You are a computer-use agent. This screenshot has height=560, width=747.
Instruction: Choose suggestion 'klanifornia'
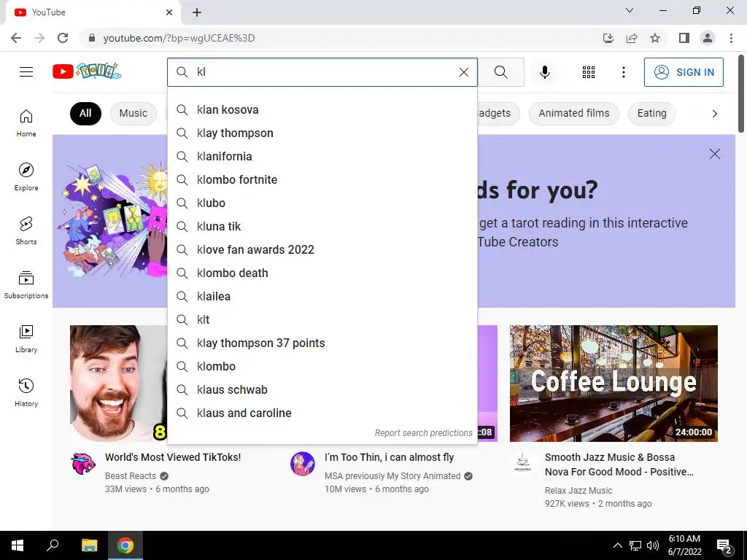322,156
